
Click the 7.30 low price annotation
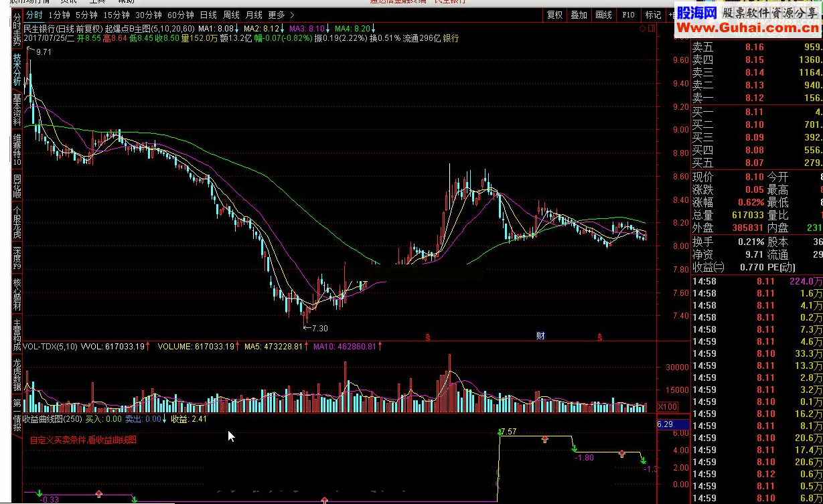316,328
